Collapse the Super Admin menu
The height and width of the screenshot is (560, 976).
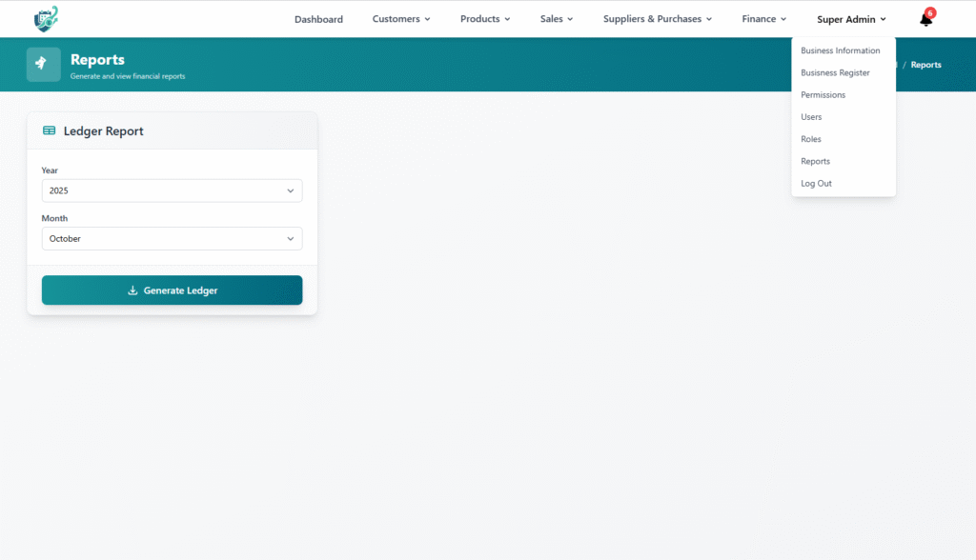851,19
